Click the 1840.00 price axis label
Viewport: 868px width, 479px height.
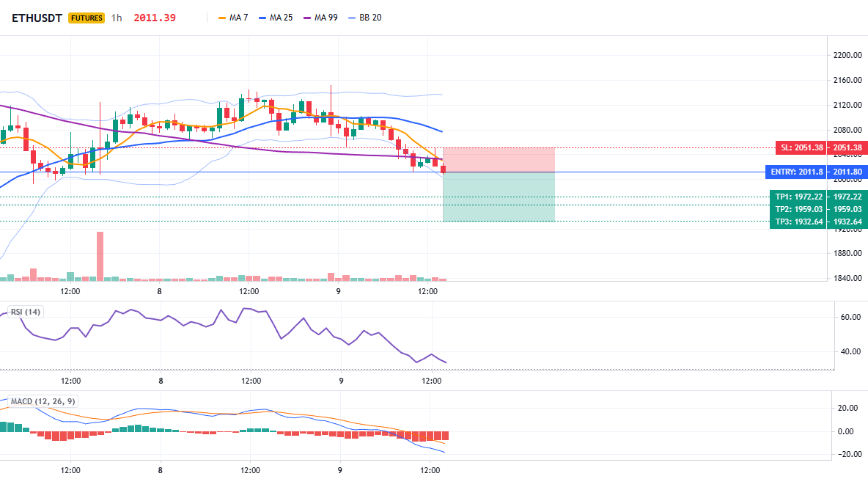[x=847, y=279]
